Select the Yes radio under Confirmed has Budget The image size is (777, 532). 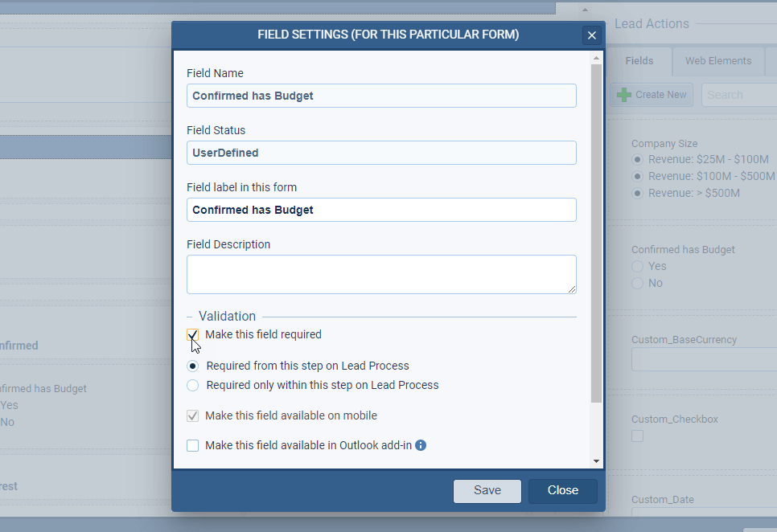click(x=638, y=266)
